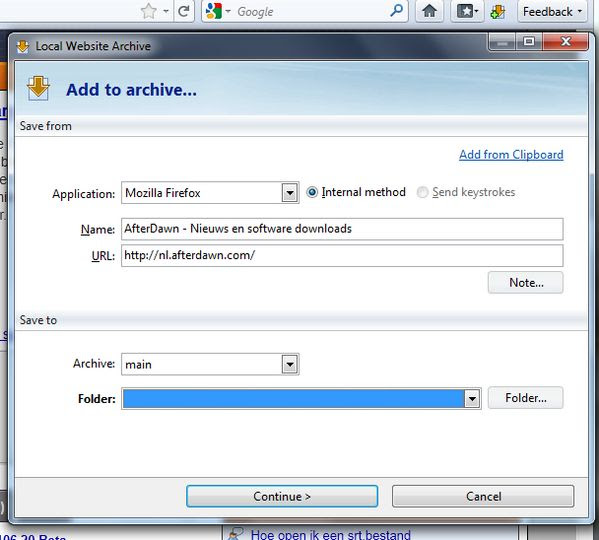This screenshot has width=599, height=540.
Task: Expand the Archive combo box arrow
Action: point(290,364)
